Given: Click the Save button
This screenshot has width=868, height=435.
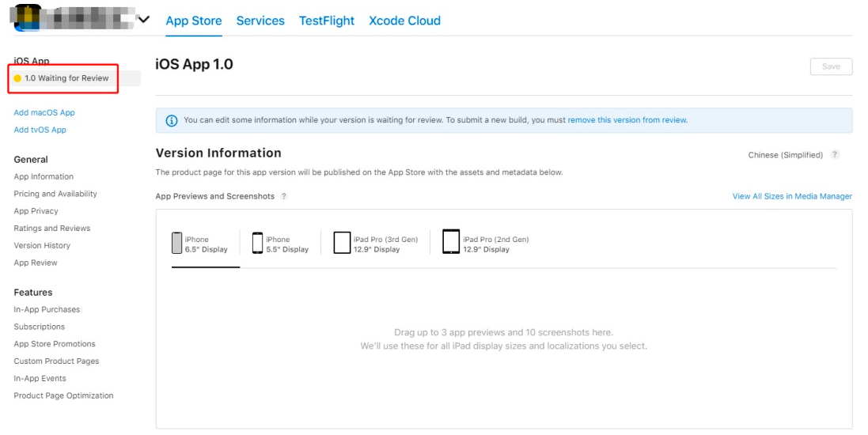Looking at the screenshot, I should coord(831,66).
